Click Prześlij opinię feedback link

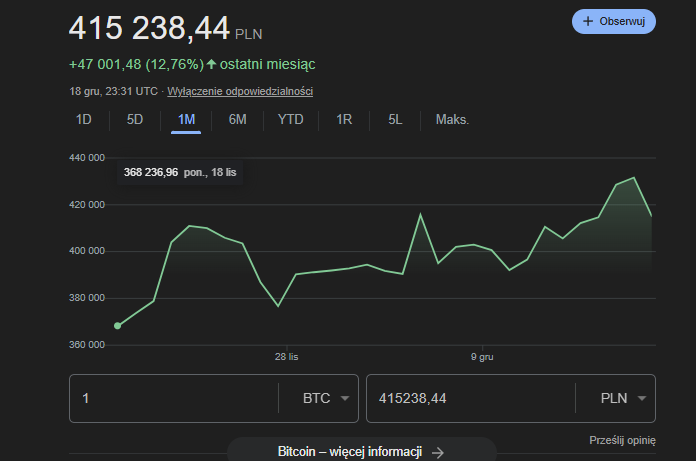pos(622,440)
